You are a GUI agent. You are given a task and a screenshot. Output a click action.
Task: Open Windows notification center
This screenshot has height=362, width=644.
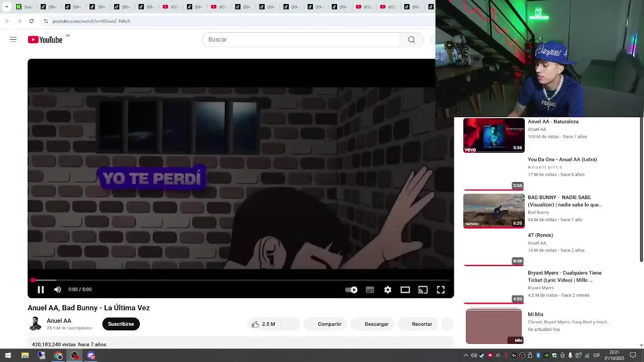633,355
